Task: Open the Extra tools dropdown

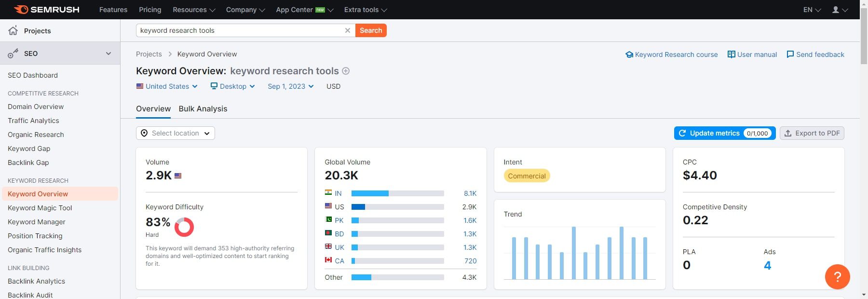Action: 366,10
